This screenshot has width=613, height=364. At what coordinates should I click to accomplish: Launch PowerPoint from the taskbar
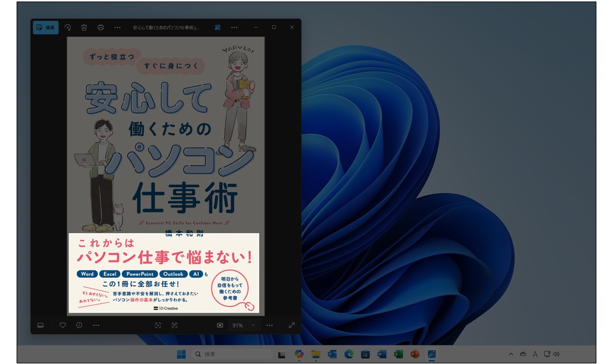415,354
